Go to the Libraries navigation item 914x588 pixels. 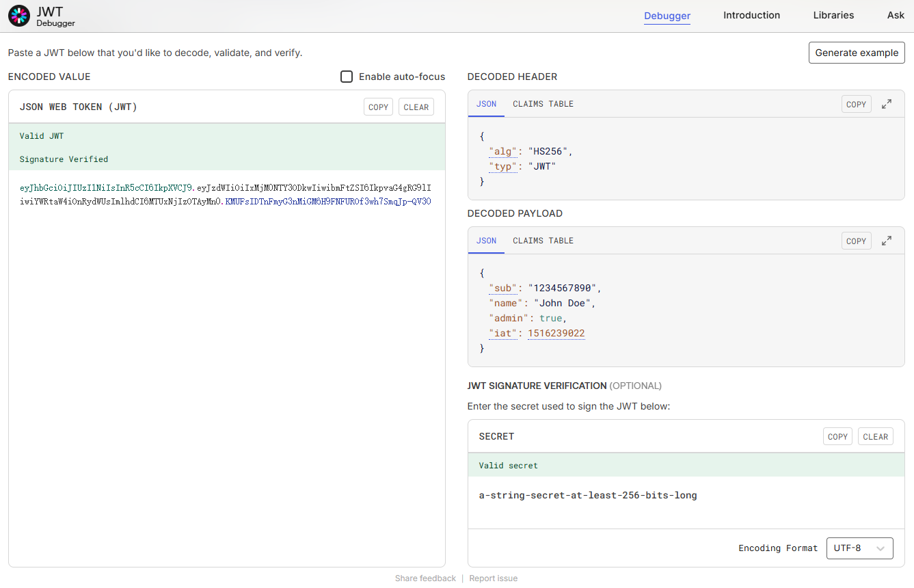tap(833, 15)
